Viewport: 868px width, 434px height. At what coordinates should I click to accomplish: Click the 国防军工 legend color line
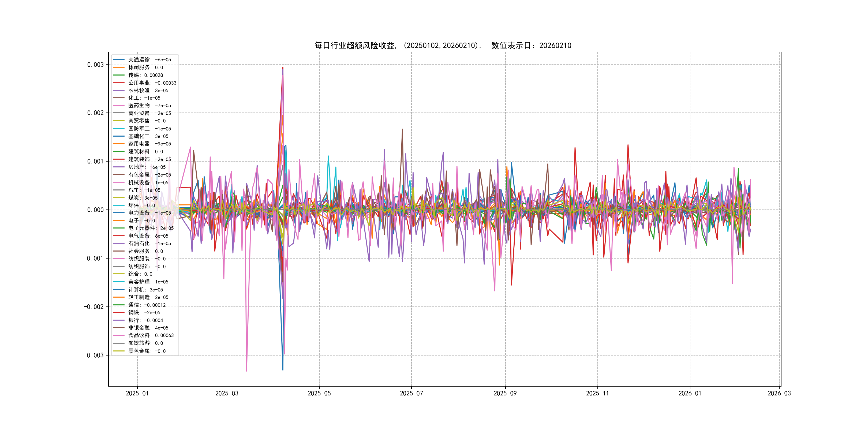click(x=119, y=128)
